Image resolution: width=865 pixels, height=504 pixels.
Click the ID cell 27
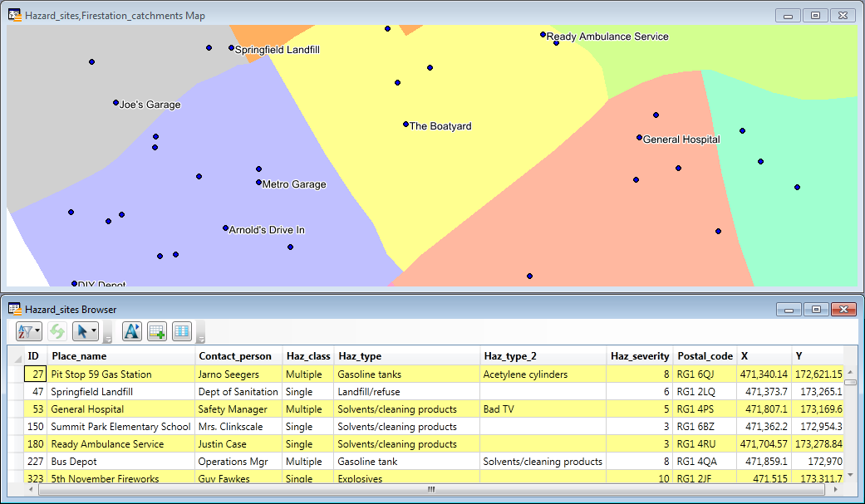point(35,374)
